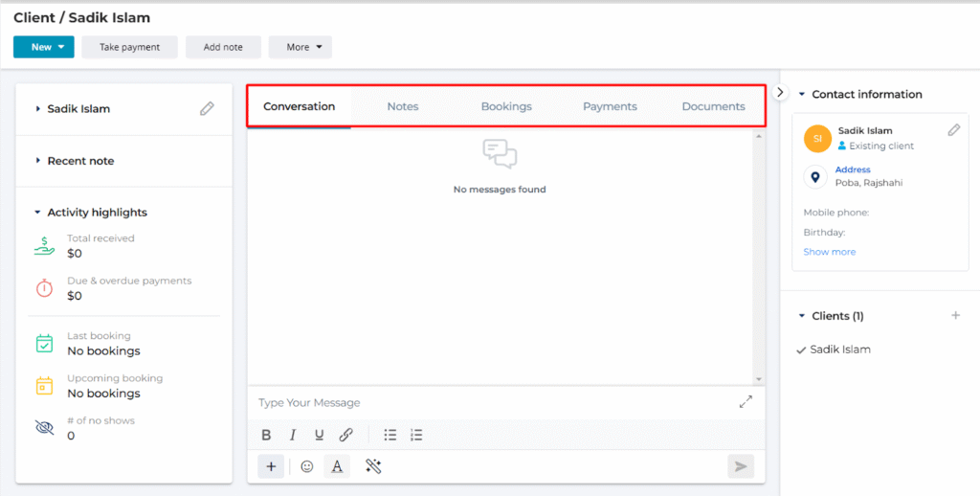The image size is (980, 496).
Task: Switch to the Notes tab
Action: click(403, 106)
